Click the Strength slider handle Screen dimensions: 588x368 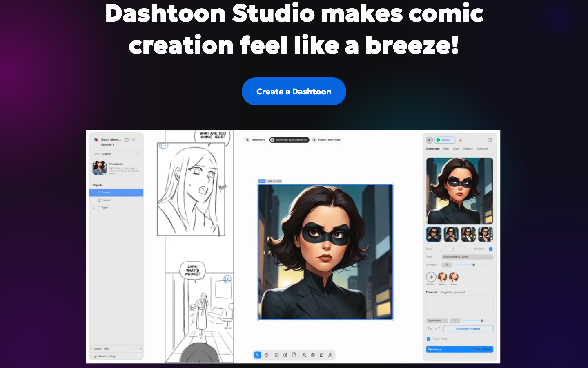point(474,265)
